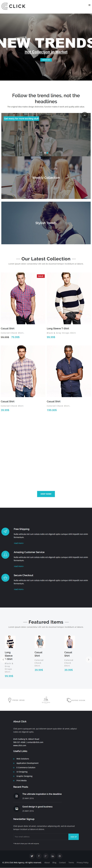Show next featured items with right chevron

coord(89,659)
